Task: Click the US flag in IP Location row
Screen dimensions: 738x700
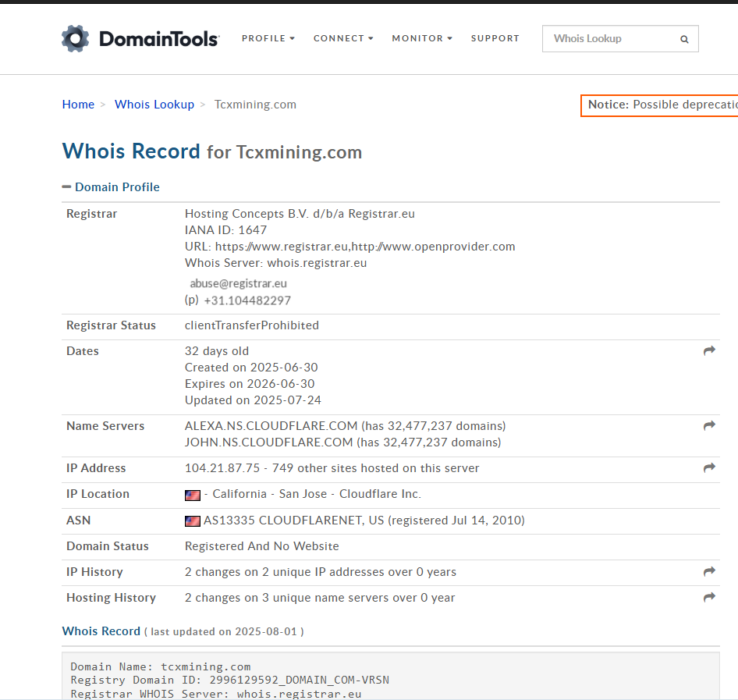Action: click(193, 495)
